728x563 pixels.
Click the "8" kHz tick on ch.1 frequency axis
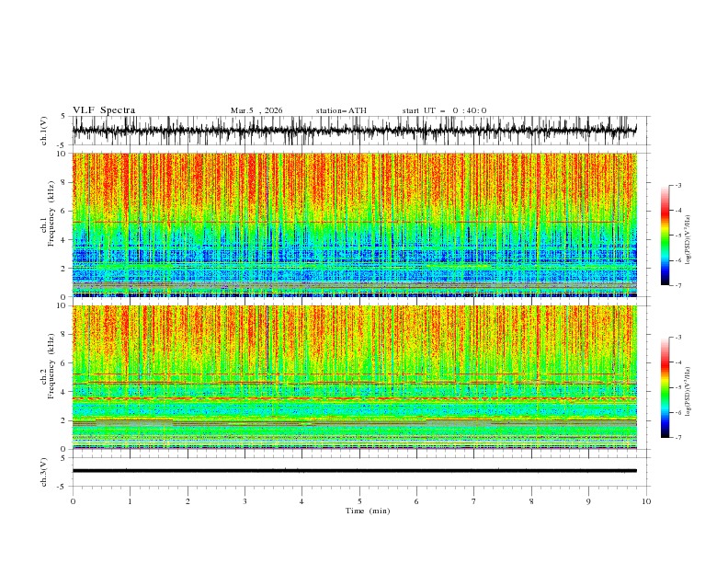[x=63, y=182]
